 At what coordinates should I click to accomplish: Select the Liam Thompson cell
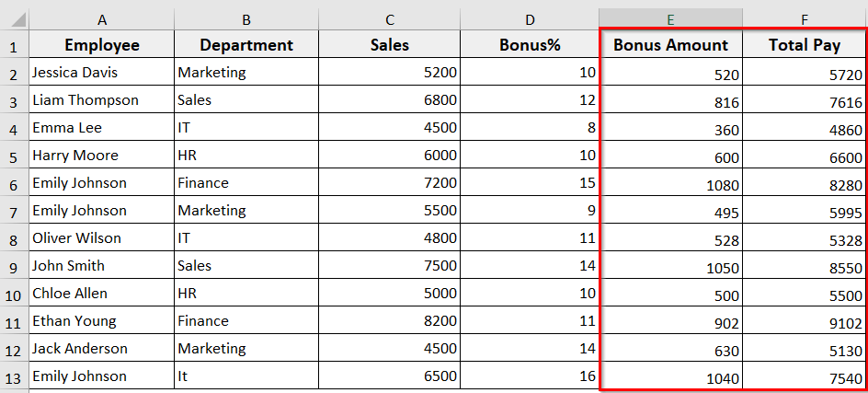tap(102, 100)
